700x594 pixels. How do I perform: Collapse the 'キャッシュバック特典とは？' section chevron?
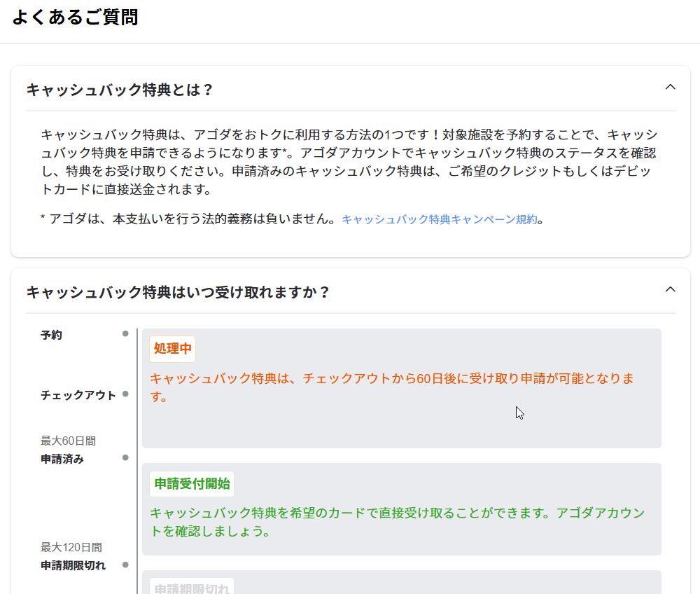click(x=670, y=88)
